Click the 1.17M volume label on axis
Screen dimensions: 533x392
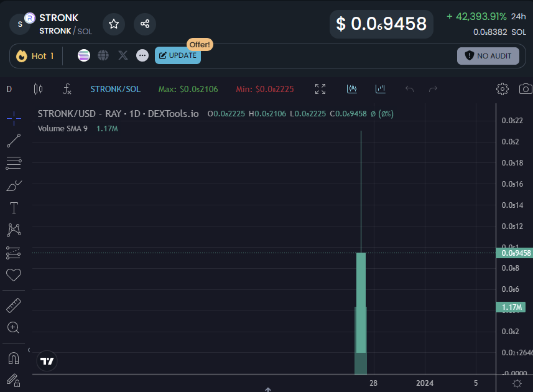[x=511, y=307]
